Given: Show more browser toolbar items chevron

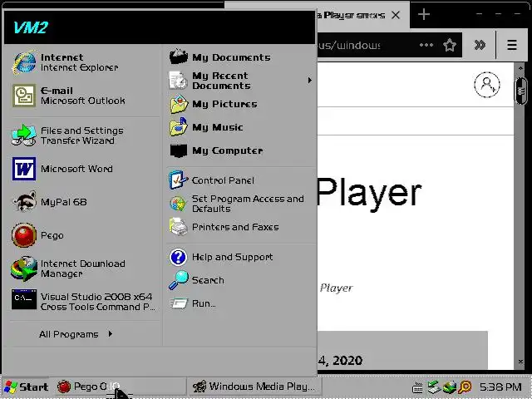Looking at the screenshot, I should pyautogui.click(x=480, y=45).
